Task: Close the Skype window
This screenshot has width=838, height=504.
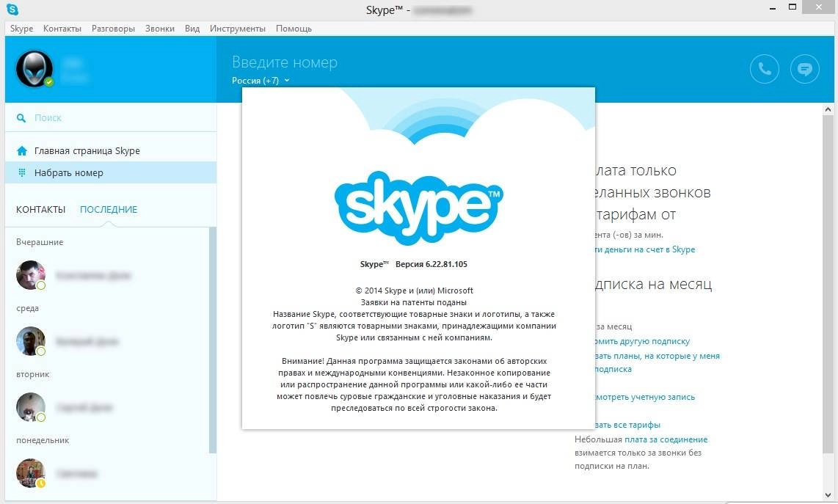Action: (819, 7)
